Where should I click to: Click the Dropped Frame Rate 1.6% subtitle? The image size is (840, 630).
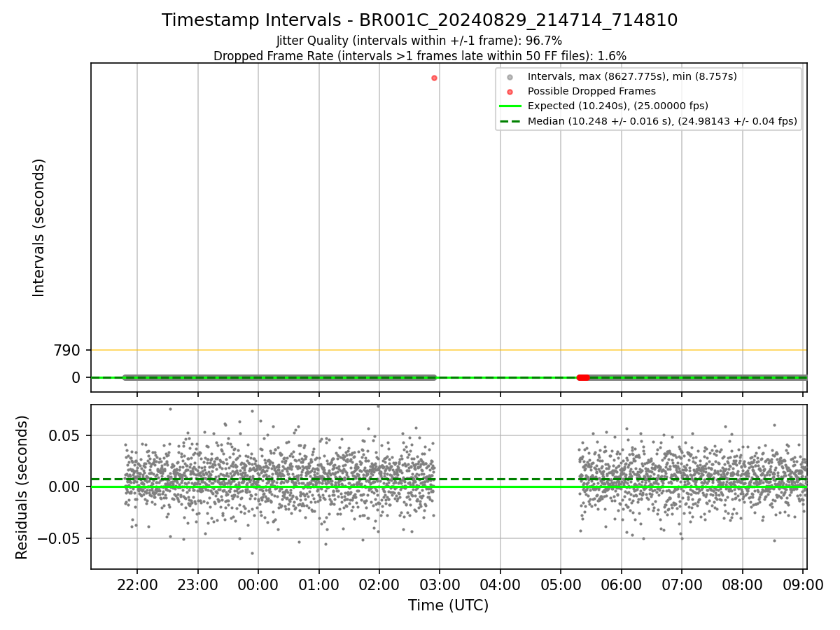point(419,56)
